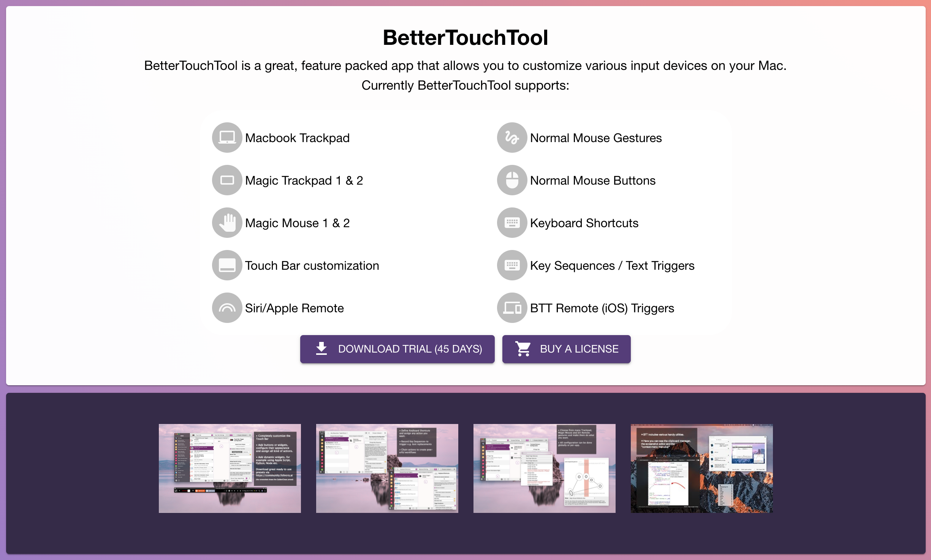Click the Key Sequences / Text Triggers icon
The width and height of the screenshot is (931, 560).
coord(511,265)
